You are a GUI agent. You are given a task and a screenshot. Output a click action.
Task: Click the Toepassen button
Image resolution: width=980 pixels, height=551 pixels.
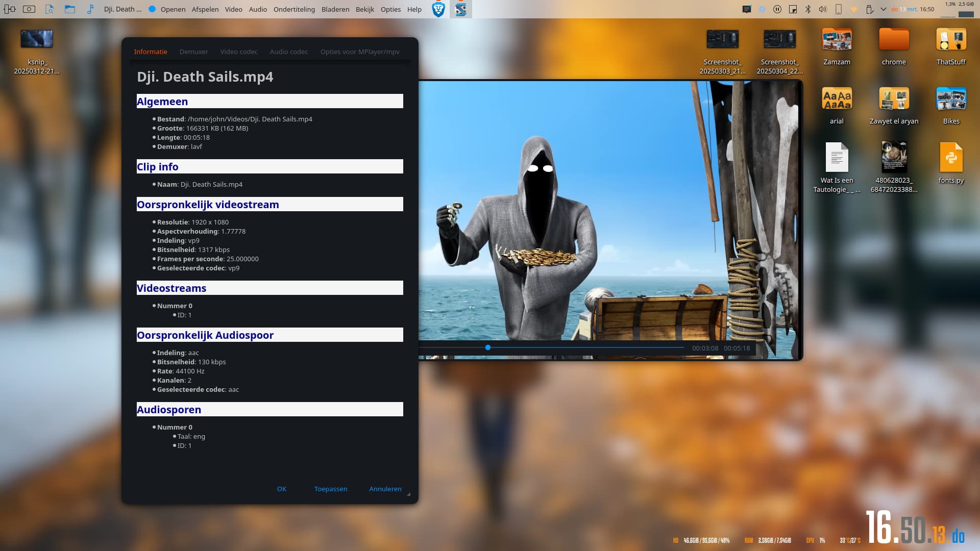(331, 489)
